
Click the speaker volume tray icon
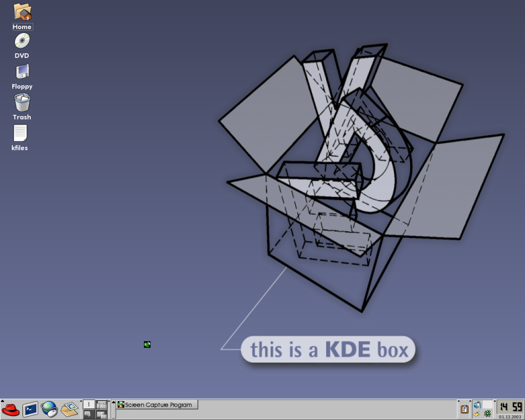point(477,405)
